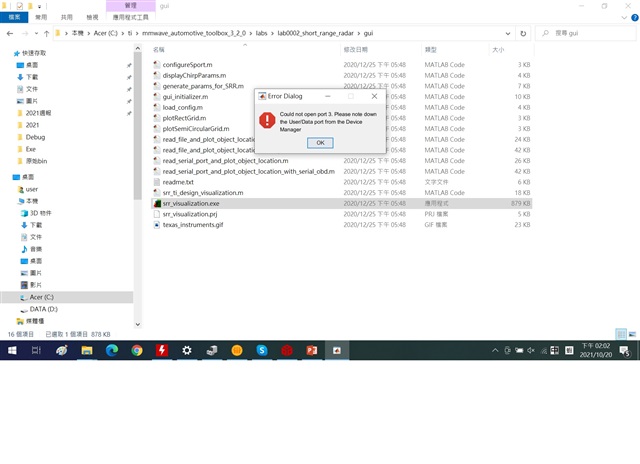Viewport: 640px width, 464px height.
Task: Click the search gui input field
Action: click(x=586, y=33)
